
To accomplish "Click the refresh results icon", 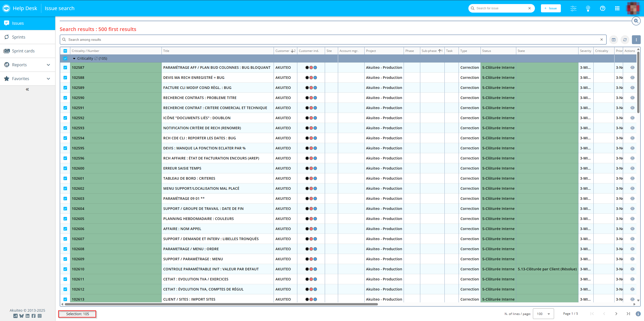I will 625,40.
